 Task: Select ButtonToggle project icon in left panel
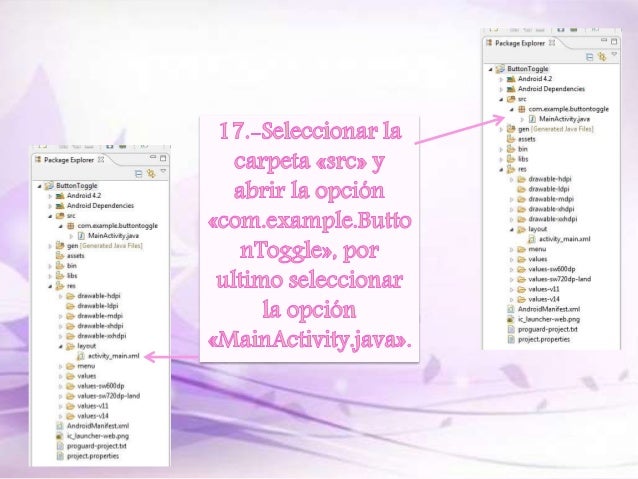pyautogui.click(x=49, y=186)
